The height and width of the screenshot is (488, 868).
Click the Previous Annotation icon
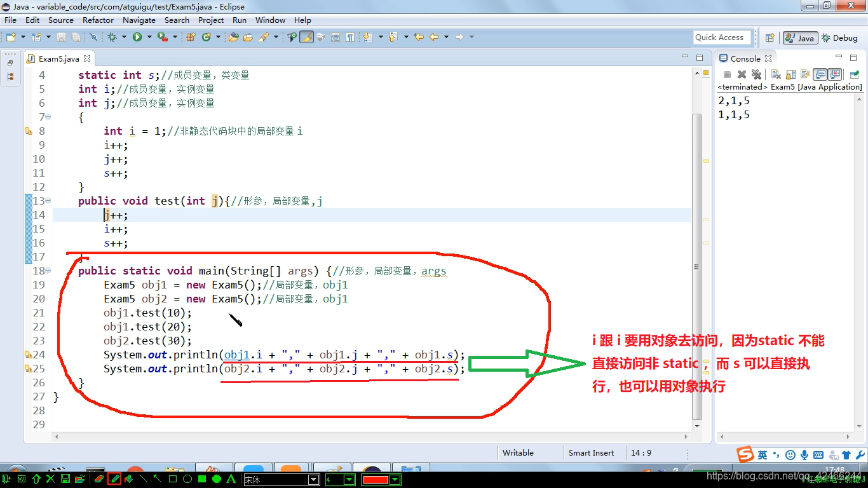pos(392,37)
